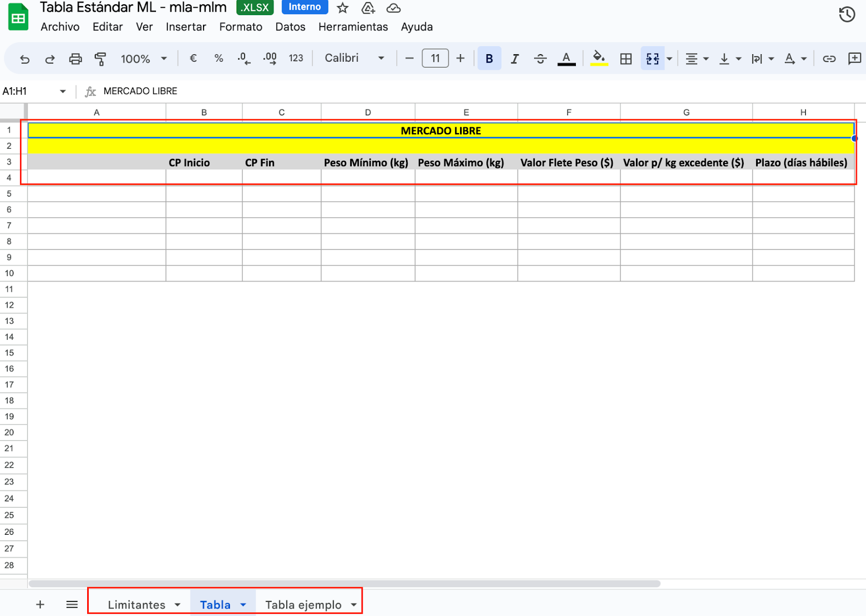
Task: Open horizontal align dropdown
Action: click(x=697, y=59)
